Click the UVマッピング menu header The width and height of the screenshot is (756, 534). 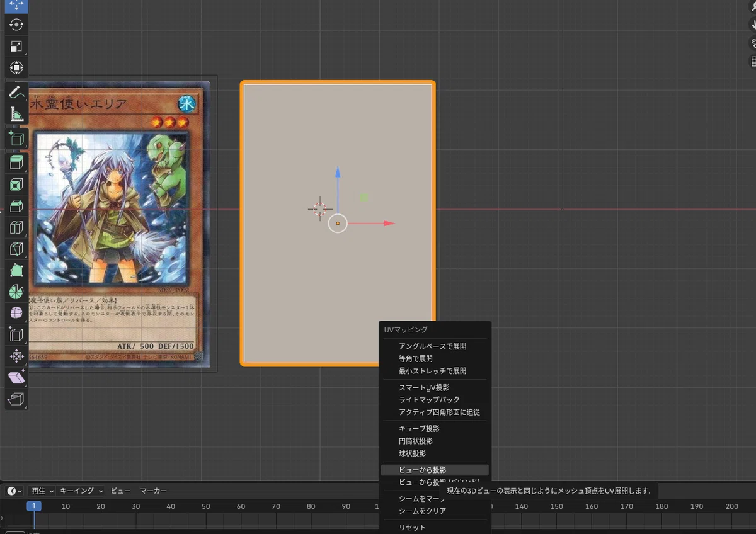tap(406, 329)
